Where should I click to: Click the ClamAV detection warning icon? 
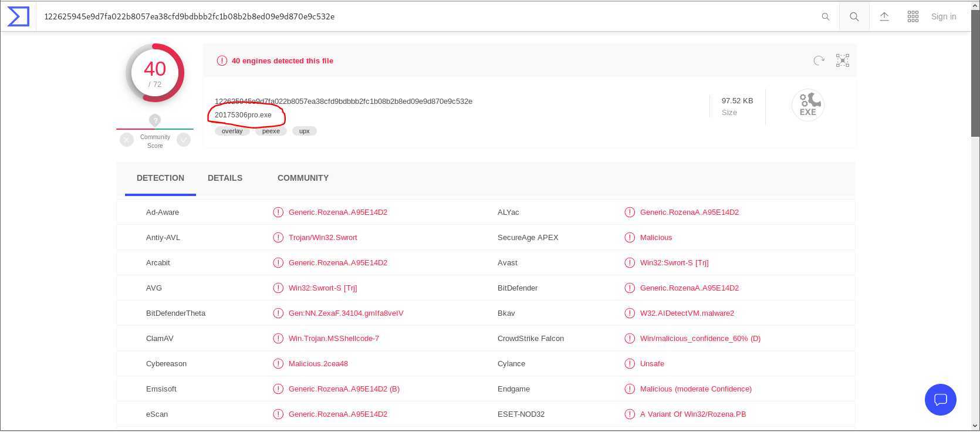(x=278, y=339)
